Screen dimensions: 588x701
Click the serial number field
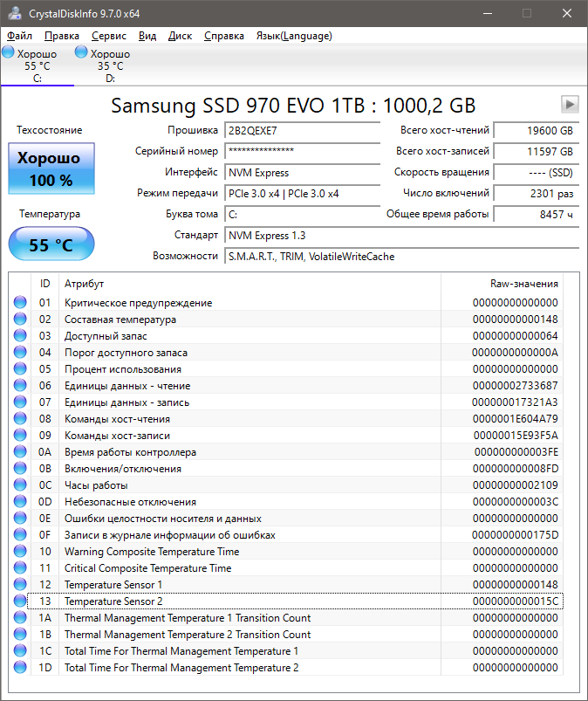[x=290, y=151]
